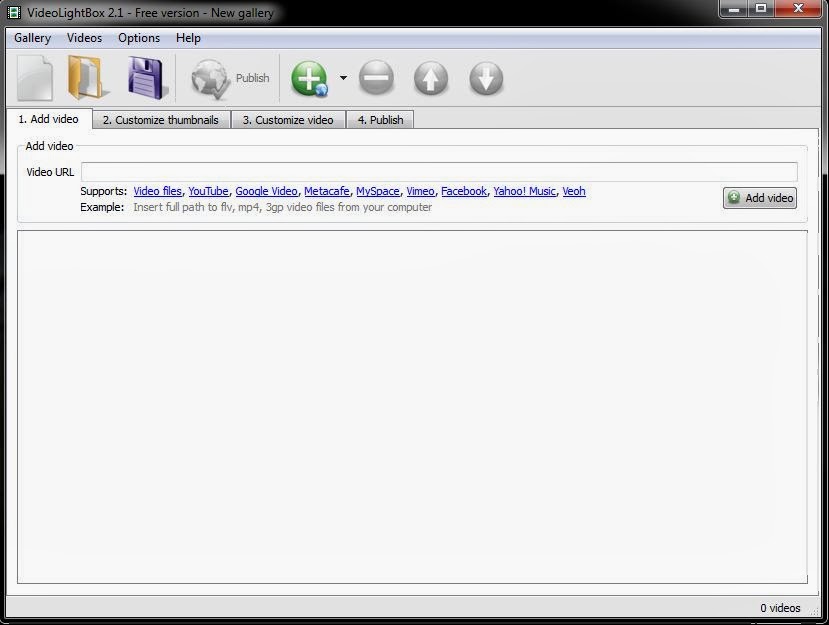Close the VideoLightBox window
This screenshot has height=625, width=829.
(x=798, y=9)
